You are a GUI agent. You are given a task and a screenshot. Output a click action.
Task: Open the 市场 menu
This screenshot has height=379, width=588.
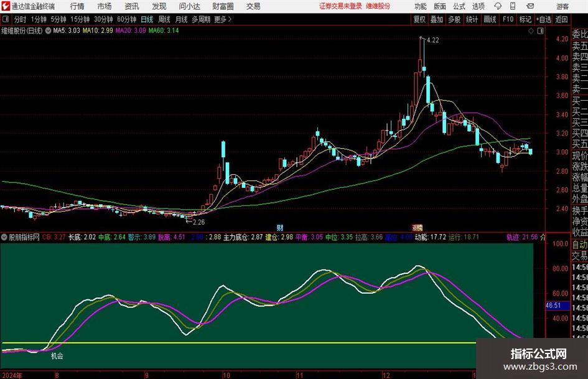coord(105,6)
